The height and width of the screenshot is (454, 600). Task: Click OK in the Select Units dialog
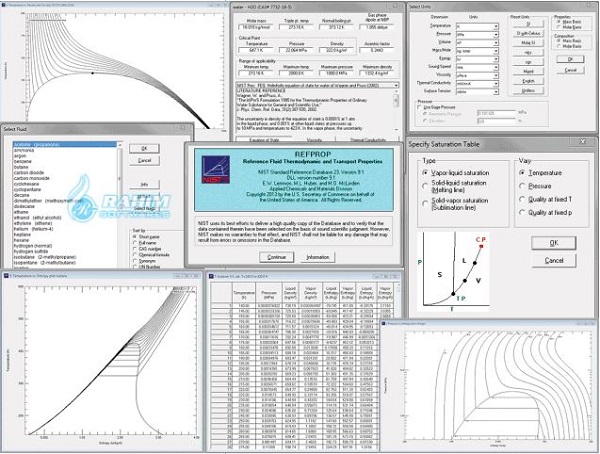coord(570,59)
